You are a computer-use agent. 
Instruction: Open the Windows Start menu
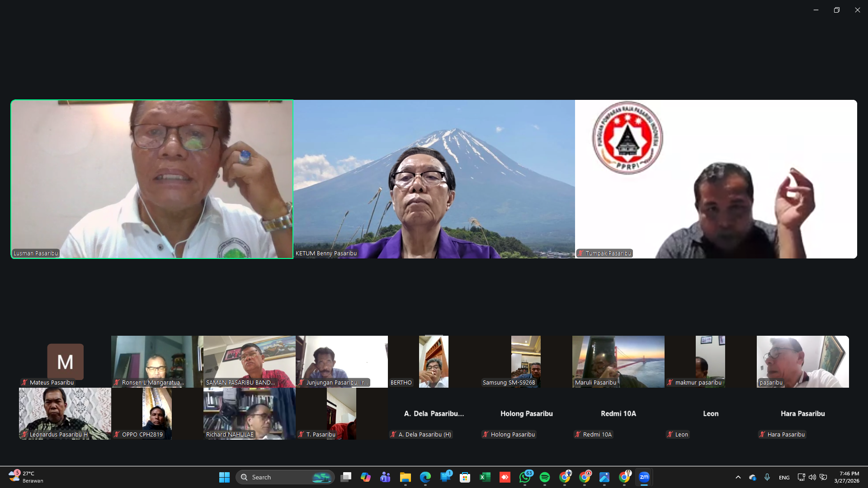coord(224,477)
